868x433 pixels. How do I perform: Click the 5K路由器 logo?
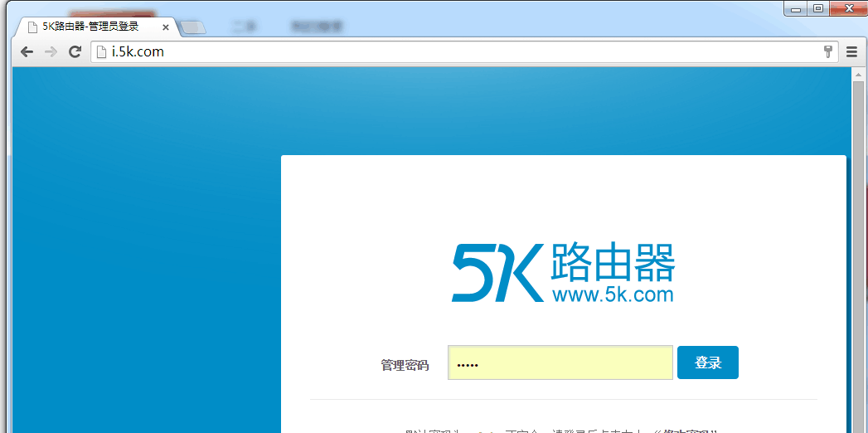(564, 272)
